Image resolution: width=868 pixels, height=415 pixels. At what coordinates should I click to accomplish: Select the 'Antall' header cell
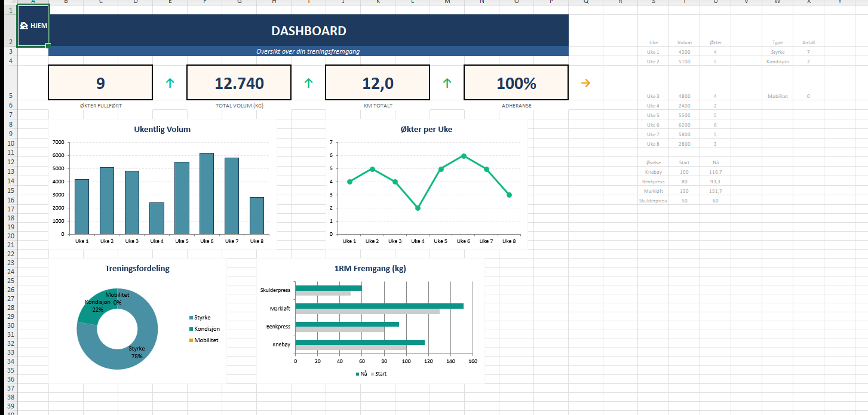click(x=809, y=42)
